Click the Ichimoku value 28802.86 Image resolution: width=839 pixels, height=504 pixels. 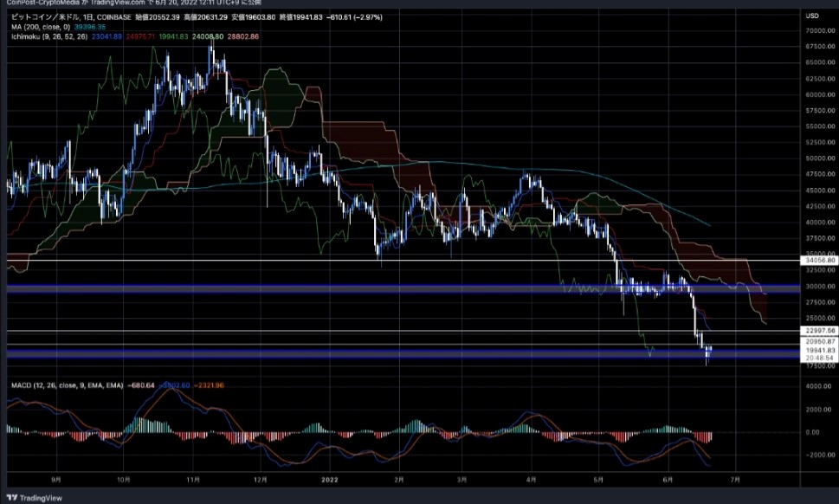tap(243, 36)
